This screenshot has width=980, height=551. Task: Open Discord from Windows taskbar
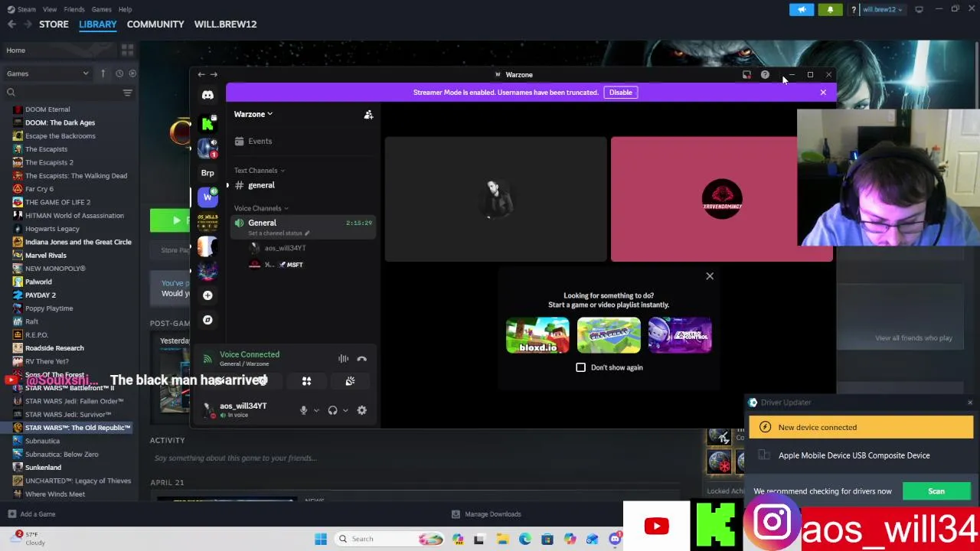[x=614, y=539]
